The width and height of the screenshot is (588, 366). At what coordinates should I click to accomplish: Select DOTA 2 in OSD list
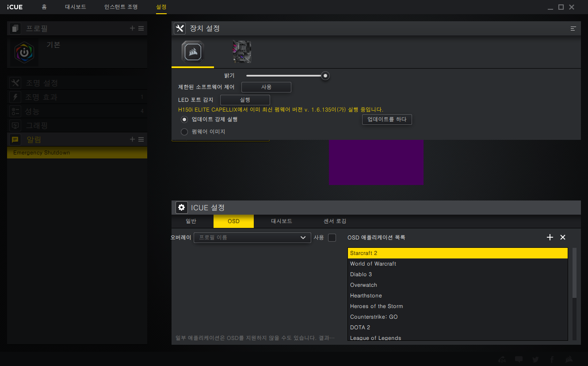[458, 327]
